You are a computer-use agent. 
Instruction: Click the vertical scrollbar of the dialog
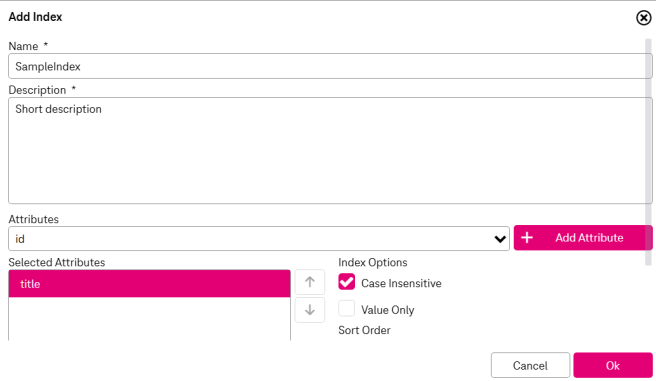648,152
